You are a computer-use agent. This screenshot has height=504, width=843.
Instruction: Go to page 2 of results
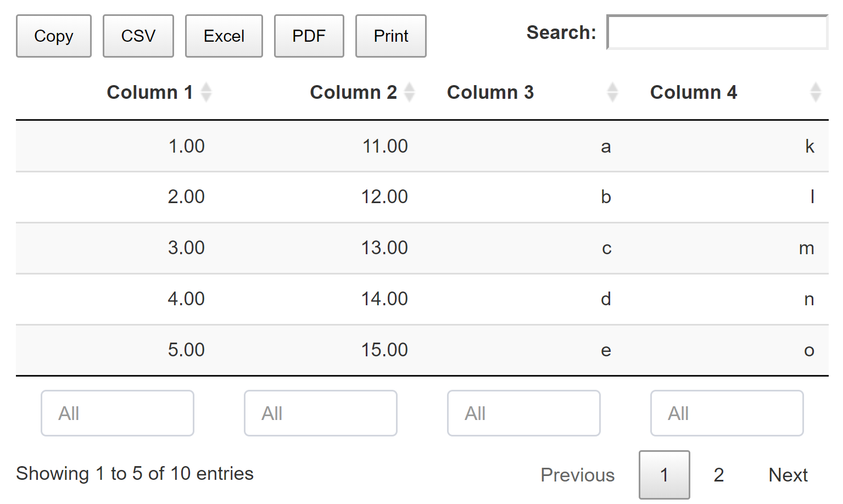[718, 474]
